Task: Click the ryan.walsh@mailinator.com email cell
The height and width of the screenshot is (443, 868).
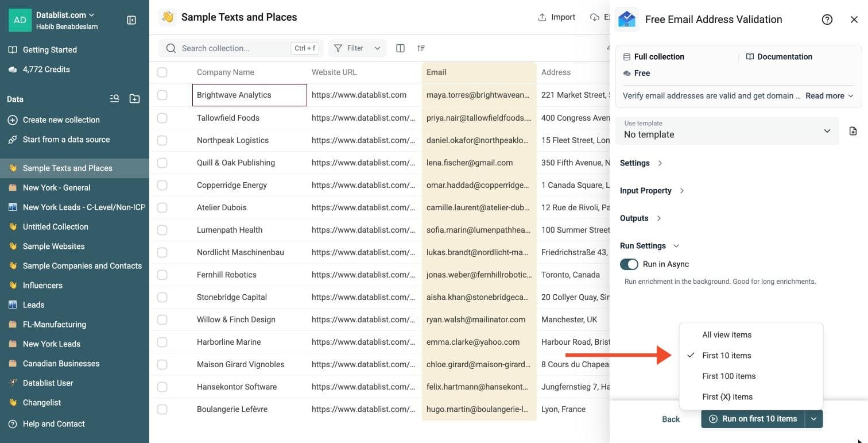Action: click(x=479, y=319)
